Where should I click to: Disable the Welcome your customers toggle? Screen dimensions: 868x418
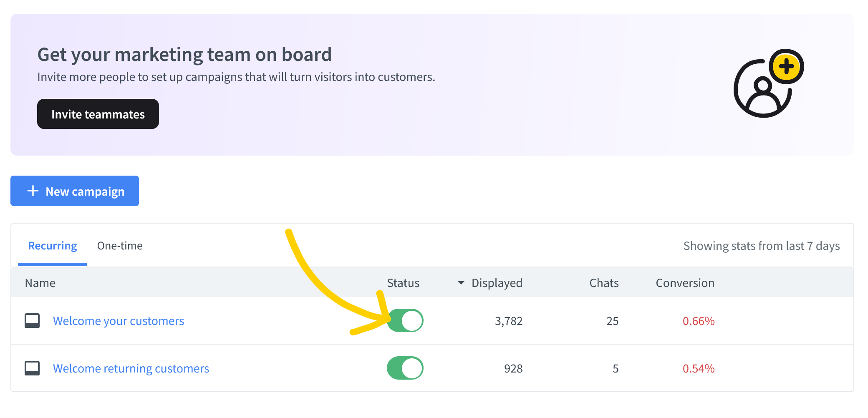[x=405, y=320]
